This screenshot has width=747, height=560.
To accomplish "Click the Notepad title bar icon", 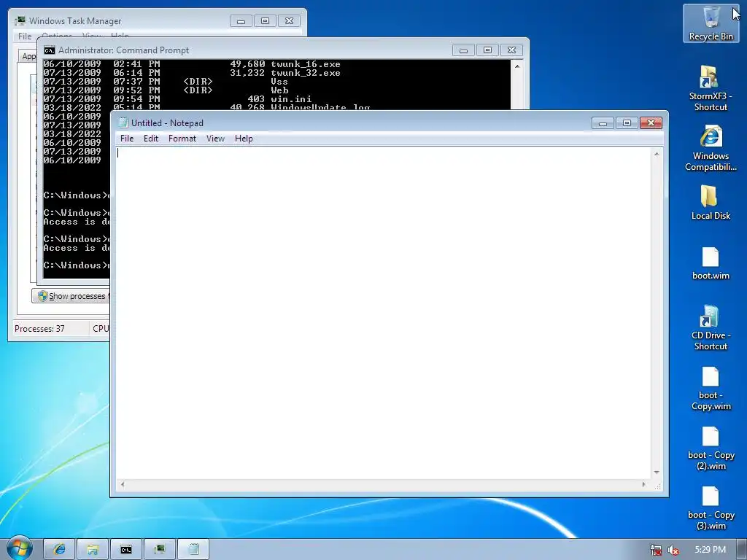I will point(123,122).
